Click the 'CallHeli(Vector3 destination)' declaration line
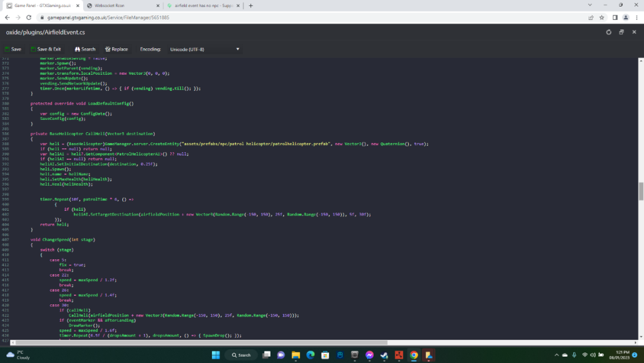The height and width of the screenshot is (363, 644). coord(92,133)
